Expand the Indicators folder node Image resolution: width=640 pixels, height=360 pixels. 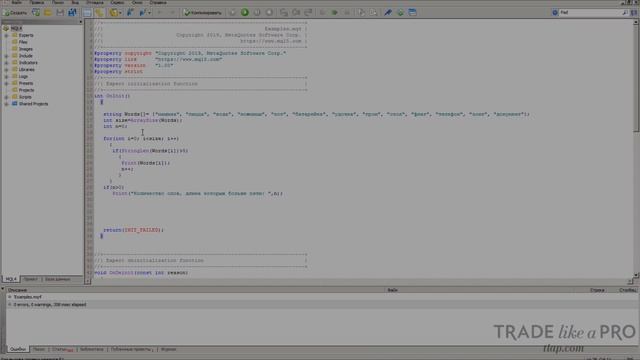point(7,63)
